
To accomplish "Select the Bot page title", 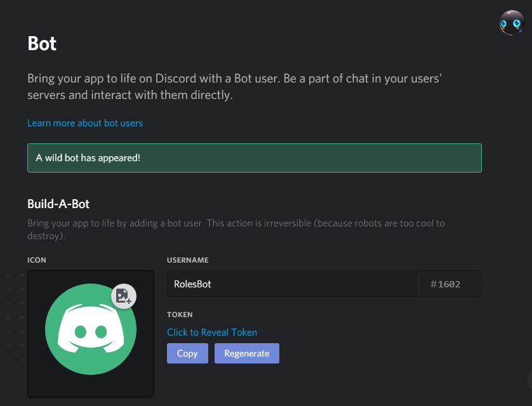I will point(42,43).
